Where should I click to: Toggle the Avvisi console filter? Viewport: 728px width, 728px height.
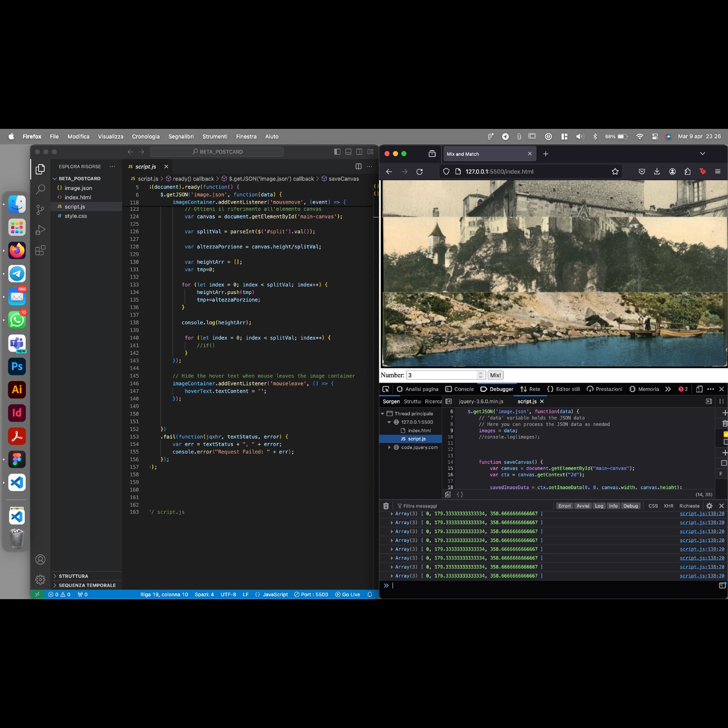[x=582, y=506]
